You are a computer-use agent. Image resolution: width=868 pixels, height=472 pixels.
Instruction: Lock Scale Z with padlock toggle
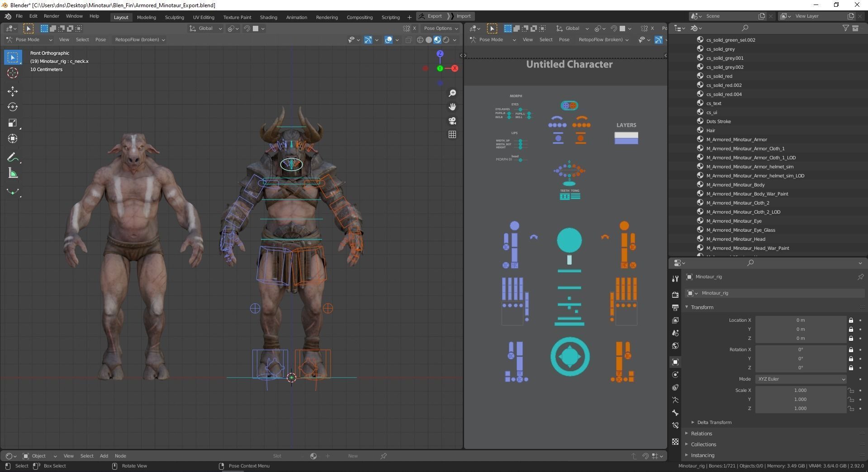(851, 409)
